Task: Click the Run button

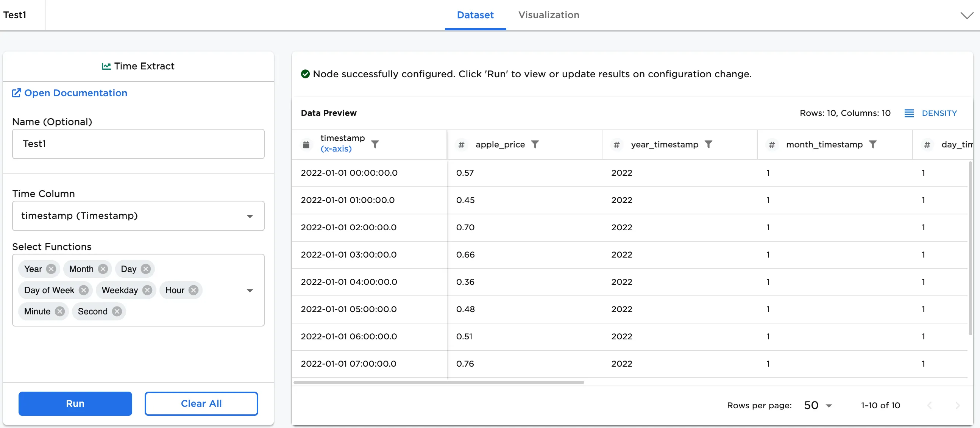Action: (75, 404)
